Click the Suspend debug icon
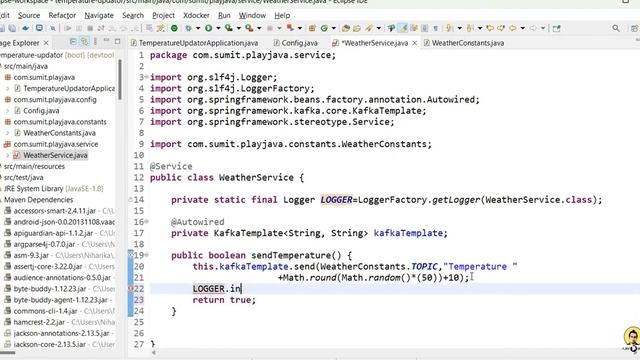Image resolution: width=640 pixels, height=360 pixels. coord(79,28)
